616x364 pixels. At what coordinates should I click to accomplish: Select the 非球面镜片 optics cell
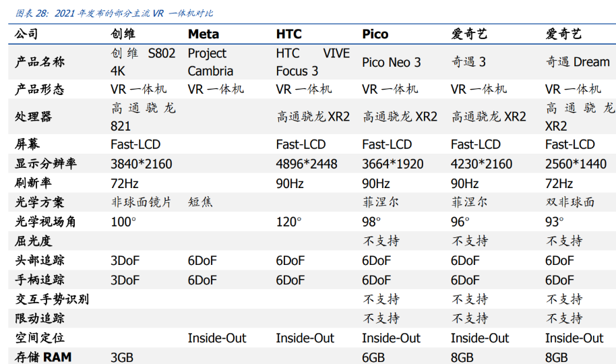click(142, 202)
